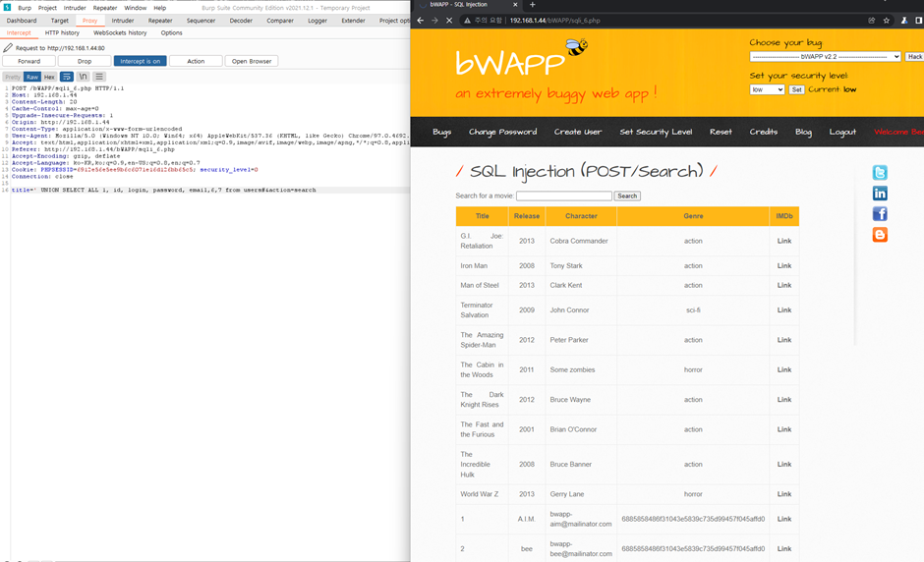The height and width of the screenshot is (562, 924).
Task: Click the pencil edit icon beside Request to
Action: point(8,48)
